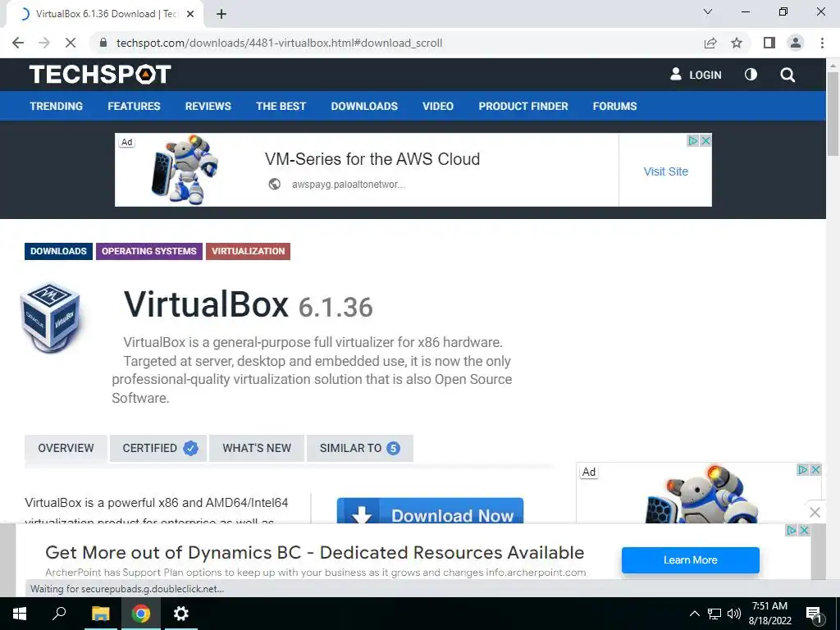Open the network icon in tray
Screen dimensions: 840x630
pos(714,614)
